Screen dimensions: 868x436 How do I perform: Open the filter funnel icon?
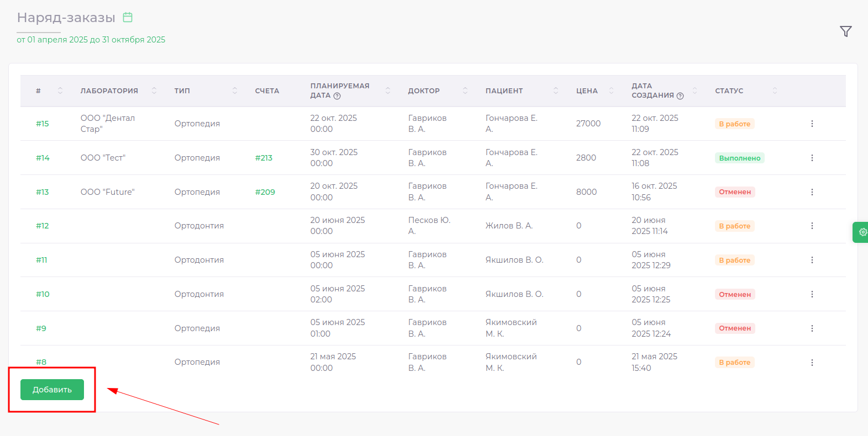(845, 31)
